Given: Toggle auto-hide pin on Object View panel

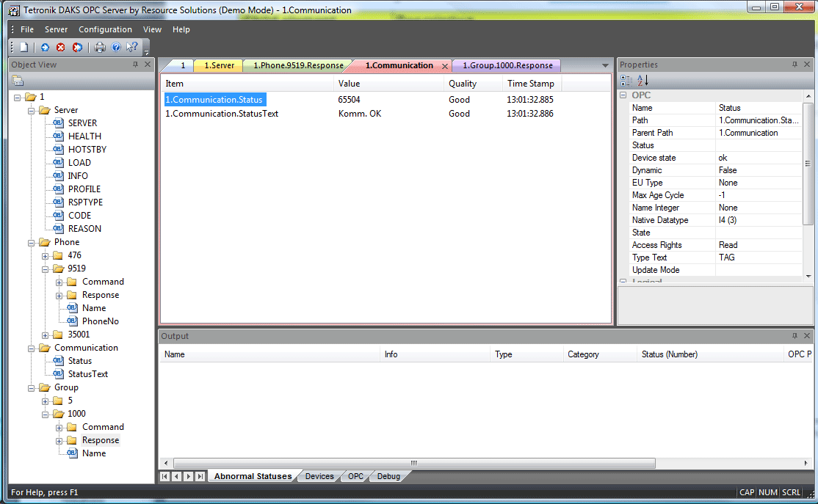Looking at the screenshot, I should (x=135, y=65).
